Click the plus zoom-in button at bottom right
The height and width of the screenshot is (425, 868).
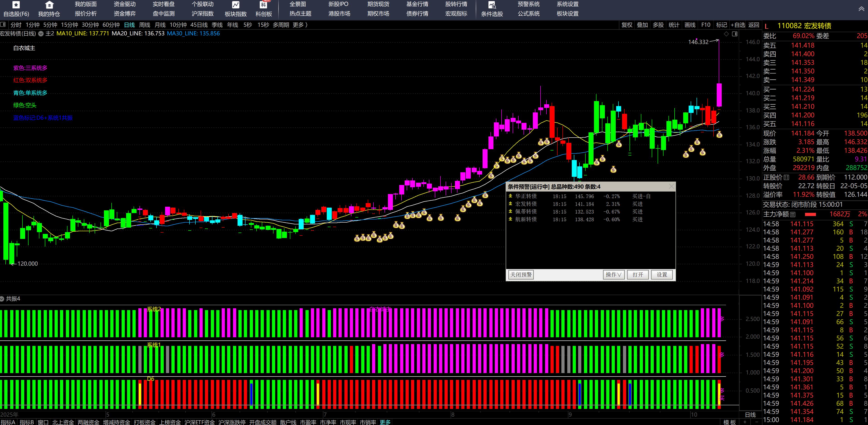click(745, 422)
